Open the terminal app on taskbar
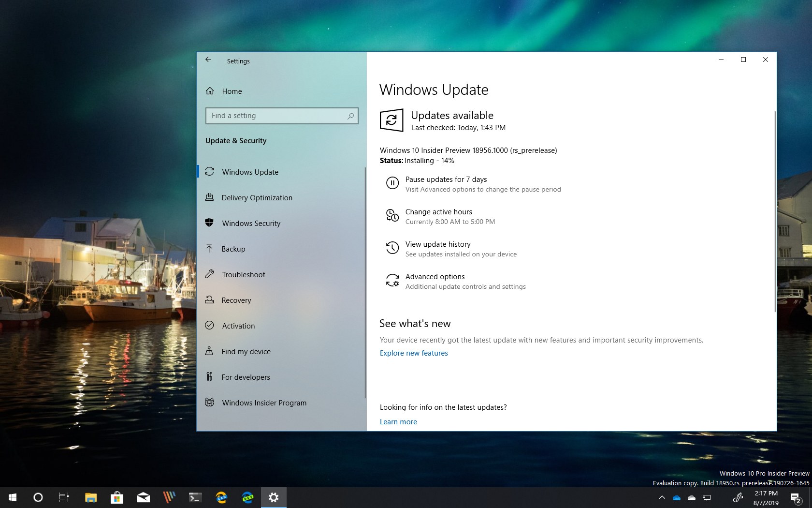The height and width of the screenshot is (508, 812). 195,497
